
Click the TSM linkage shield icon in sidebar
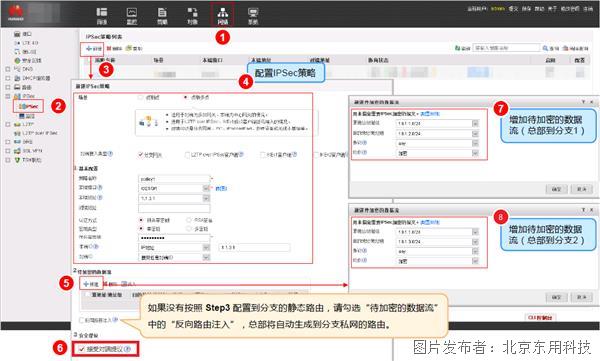coord(17,160)
